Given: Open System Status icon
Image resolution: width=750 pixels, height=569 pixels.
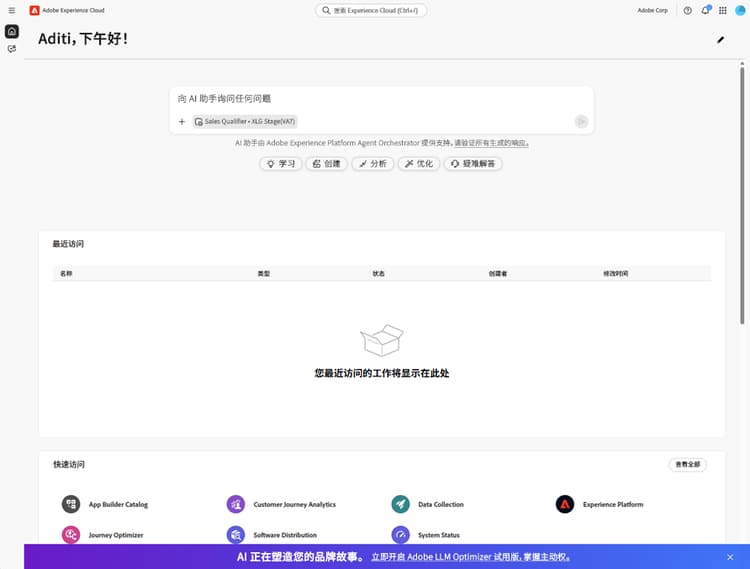Looking at the screenshot, I should tap(400, 535).
